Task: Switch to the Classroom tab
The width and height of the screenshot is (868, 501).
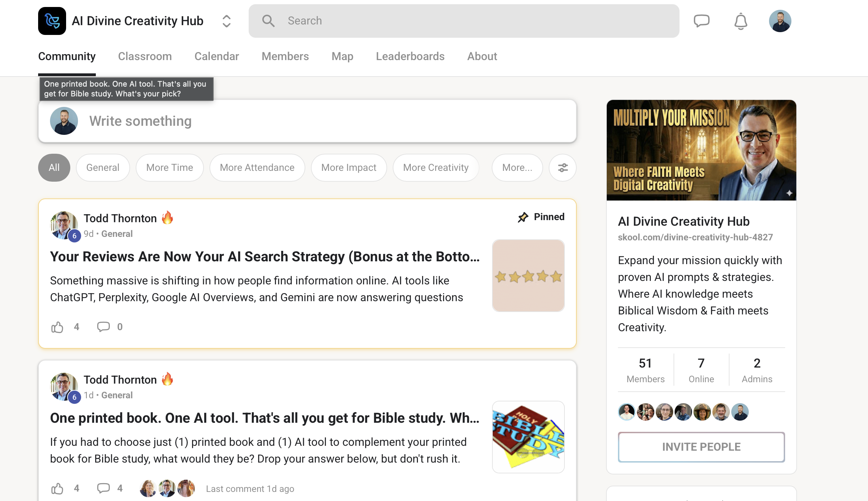Action: (145, 56)
